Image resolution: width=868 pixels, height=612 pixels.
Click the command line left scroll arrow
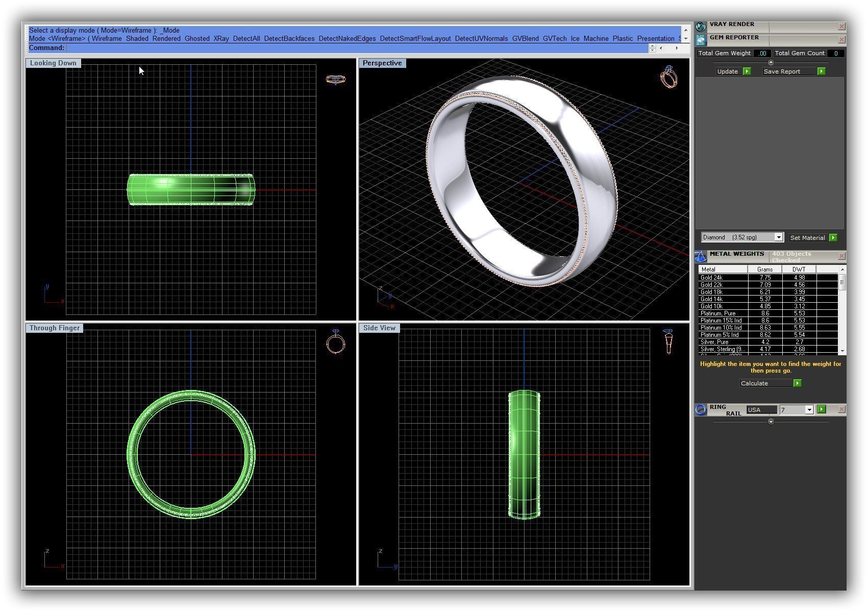(x=661, y=48)
